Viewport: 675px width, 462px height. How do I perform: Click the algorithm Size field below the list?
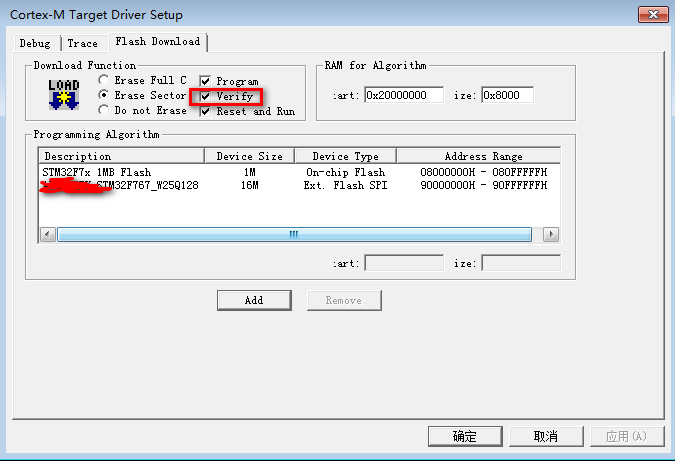[521, 263]
